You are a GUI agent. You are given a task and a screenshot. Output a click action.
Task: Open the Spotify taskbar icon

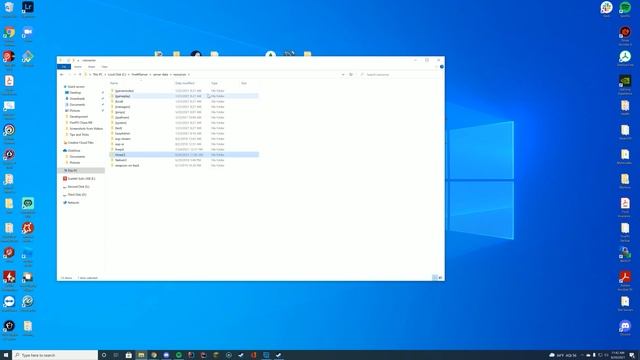pos(179,355)
